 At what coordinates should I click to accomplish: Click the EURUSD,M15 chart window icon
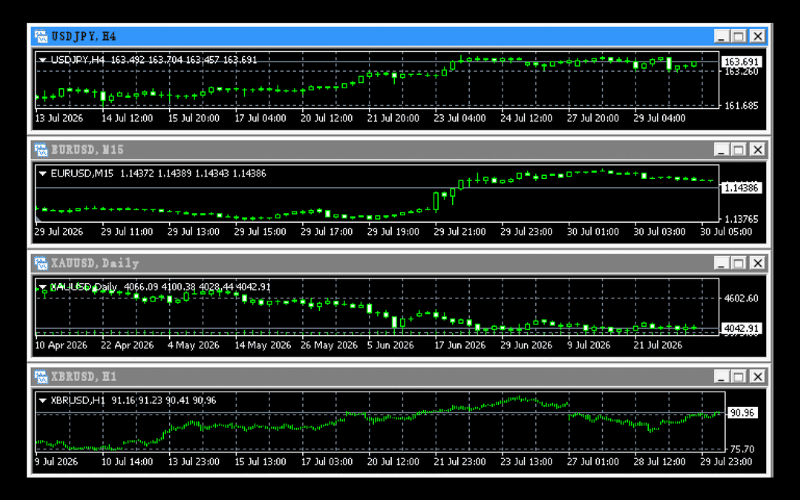[x=41, y=149]
